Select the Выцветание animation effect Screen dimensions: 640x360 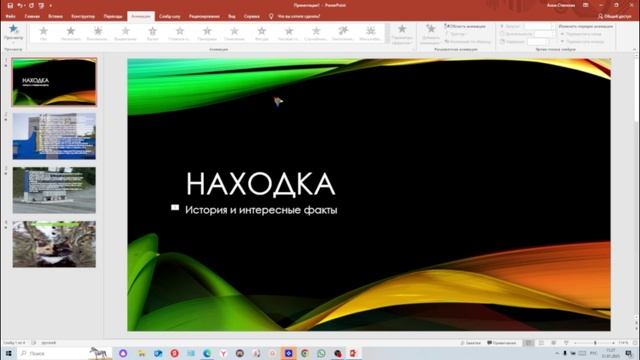click(x=125, y=33)
